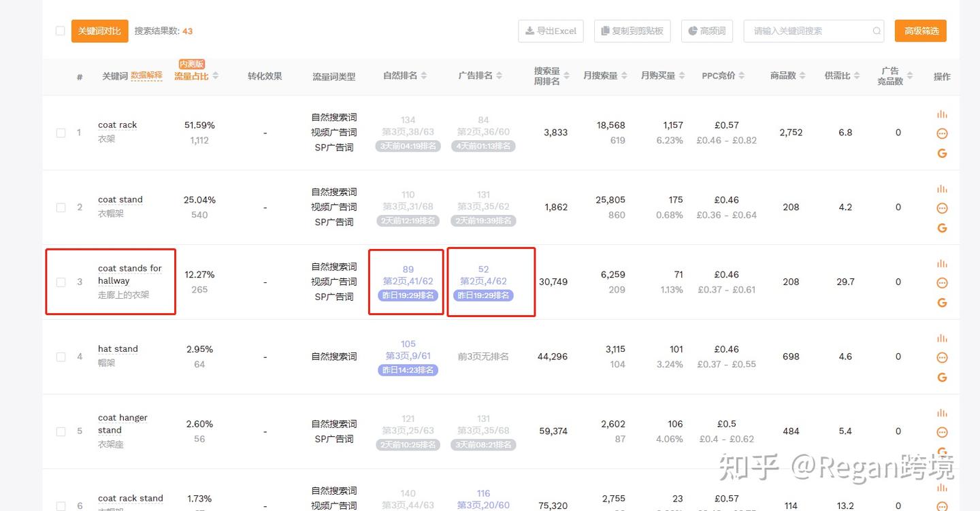Click the '4天前01:13排名' badge for coat rack
Viewport: 980px width, 511px height.
point(484,146)
